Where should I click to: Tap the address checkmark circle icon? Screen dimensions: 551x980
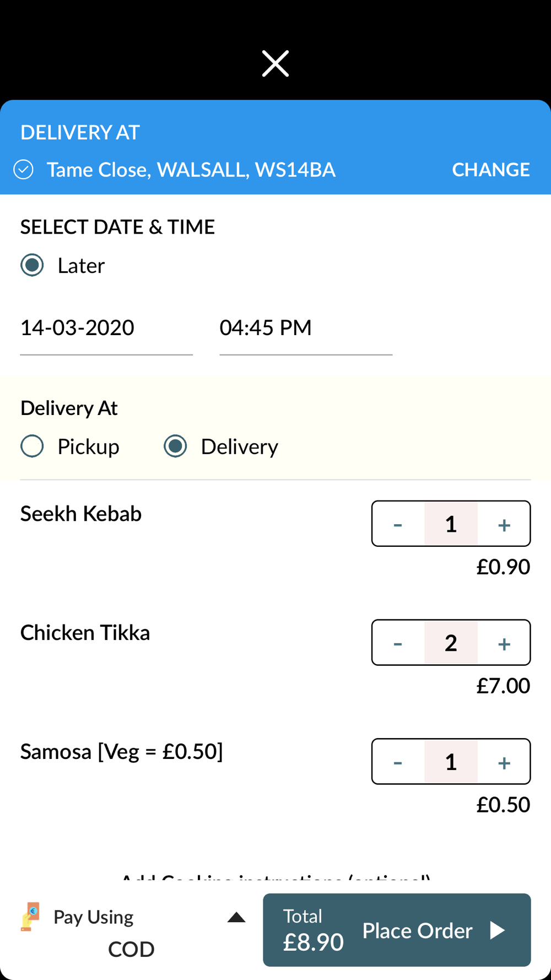[24, 170]
